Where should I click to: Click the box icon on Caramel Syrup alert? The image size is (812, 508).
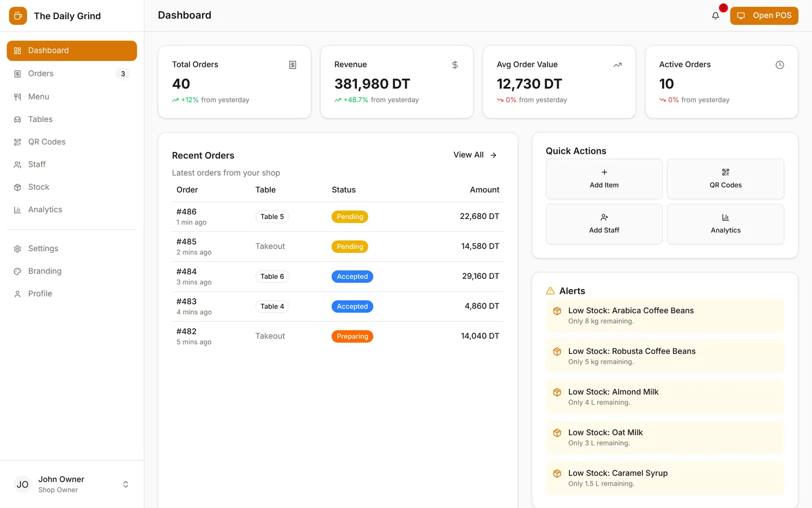point(557,474)
